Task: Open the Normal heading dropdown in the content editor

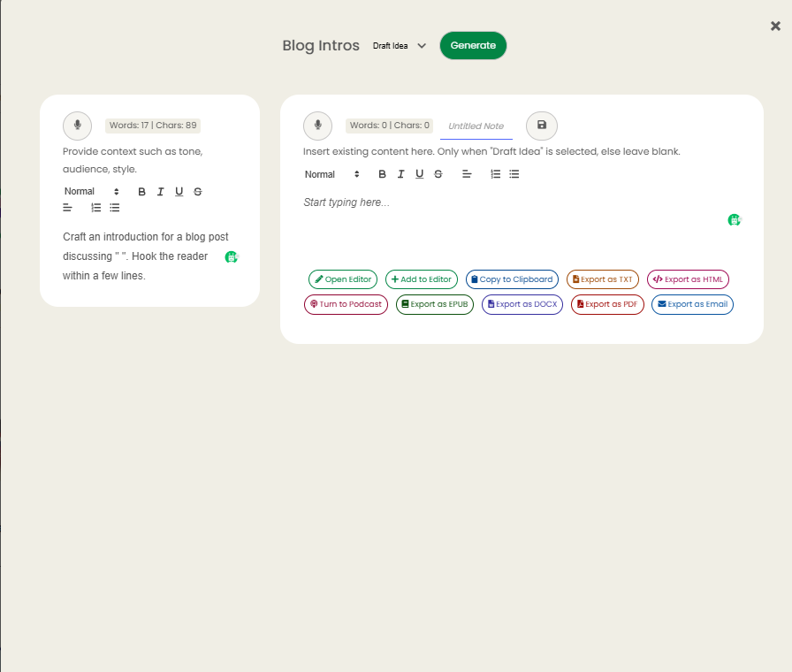Action: (x=331, y=174)
